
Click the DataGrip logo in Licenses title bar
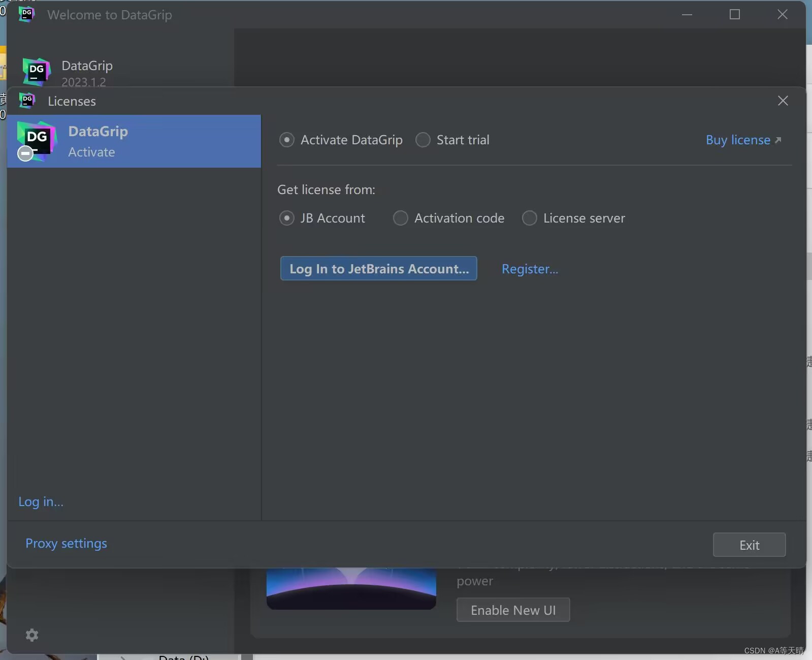[27, 101]
